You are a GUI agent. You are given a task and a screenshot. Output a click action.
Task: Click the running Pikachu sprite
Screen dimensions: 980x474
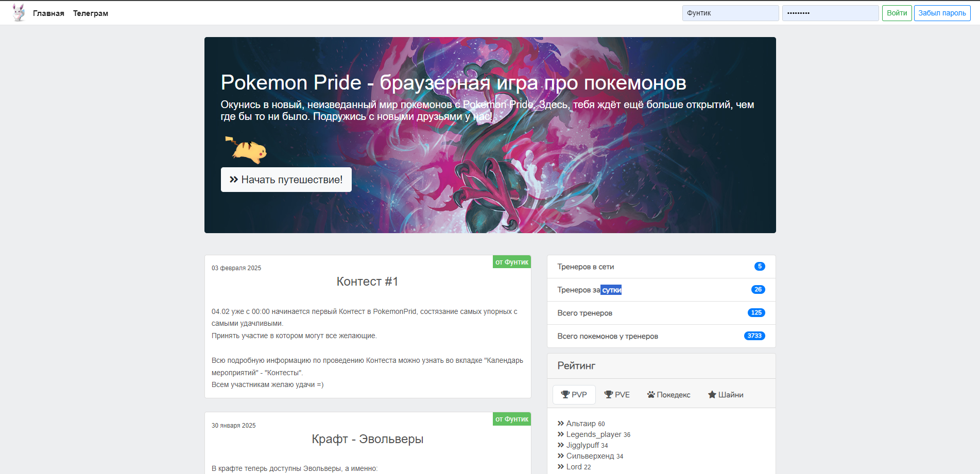click(x=246, y=150)
